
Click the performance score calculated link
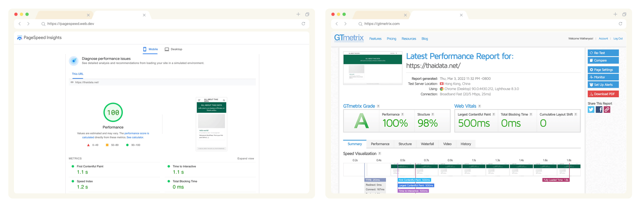(x=116, y=135)
